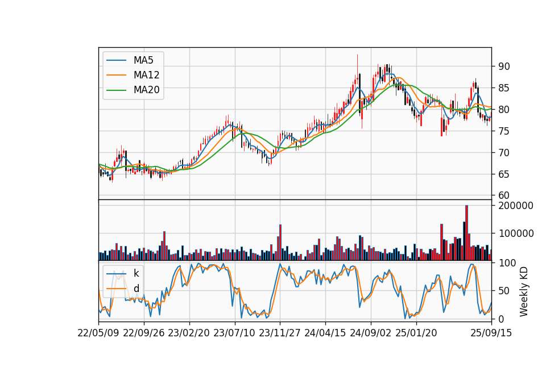The height and width of the screenshot is (392, 546).
Task: Click the Weekly KD axis label
Action: click(524, 291)
